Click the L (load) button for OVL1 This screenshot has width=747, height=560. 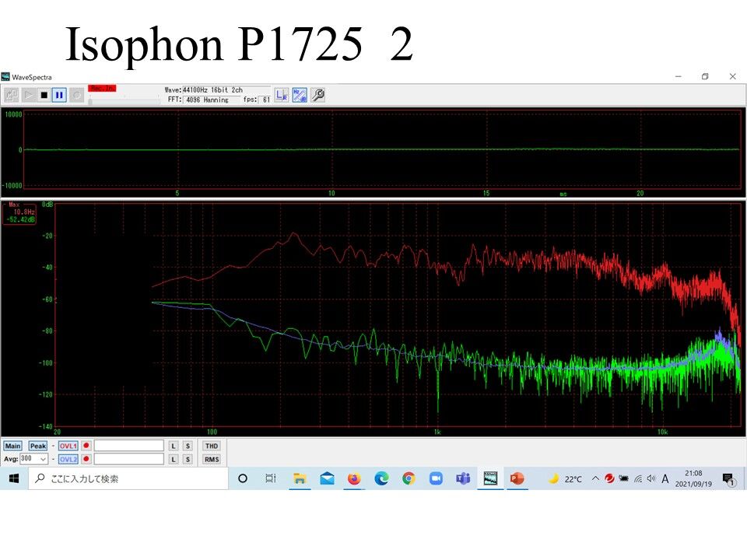click(x=174, y=446)
